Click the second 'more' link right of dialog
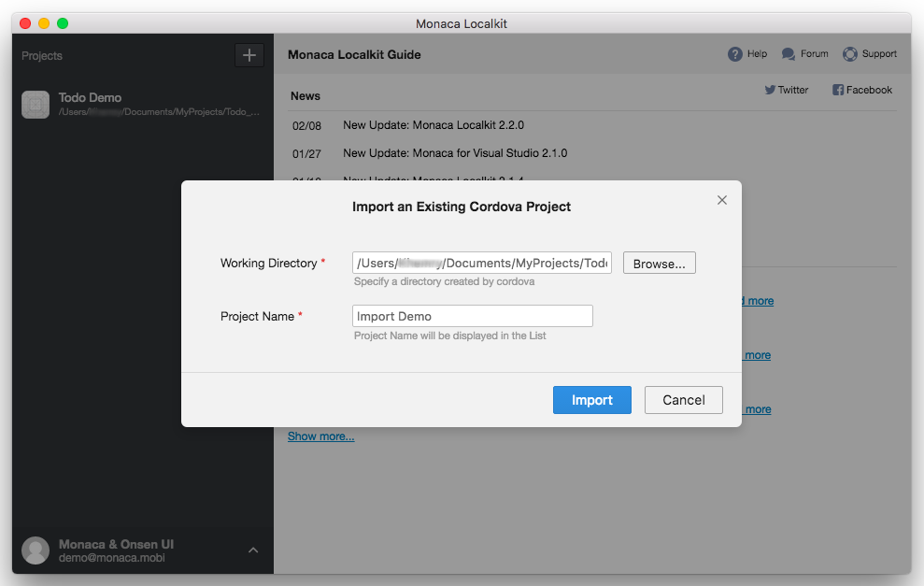The height and width of the screenshot is (586, 924). click(758, 355)
